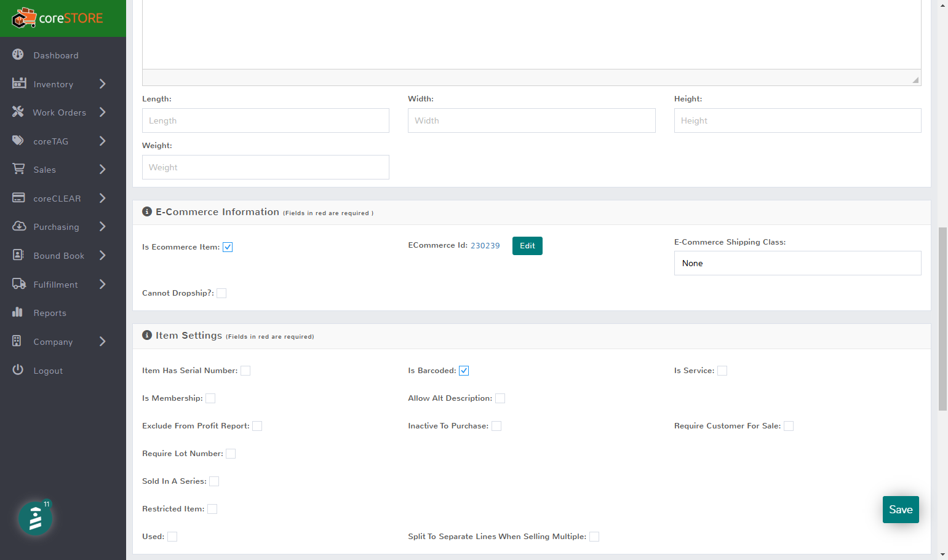Expand the Purchasing submenu arrow
Viewport: 948px width, 560px height.
tap(103, 226)
